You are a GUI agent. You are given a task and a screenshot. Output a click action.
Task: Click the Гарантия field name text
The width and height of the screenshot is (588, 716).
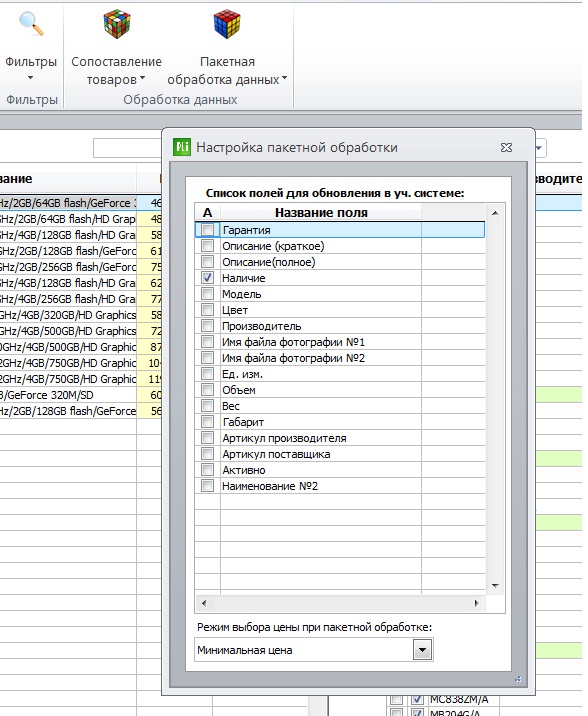[x=247, y=230]
